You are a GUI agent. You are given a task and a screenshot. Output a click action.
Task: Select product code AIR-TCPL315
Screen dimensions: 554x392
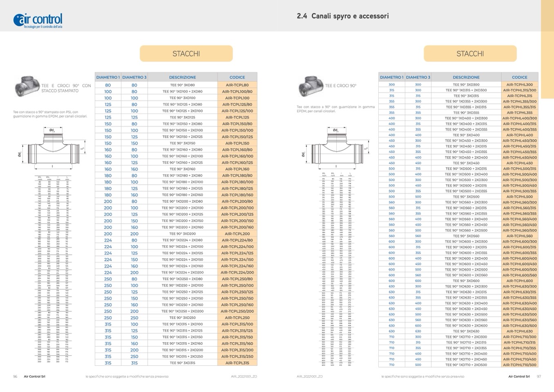(x=237, y=363)
